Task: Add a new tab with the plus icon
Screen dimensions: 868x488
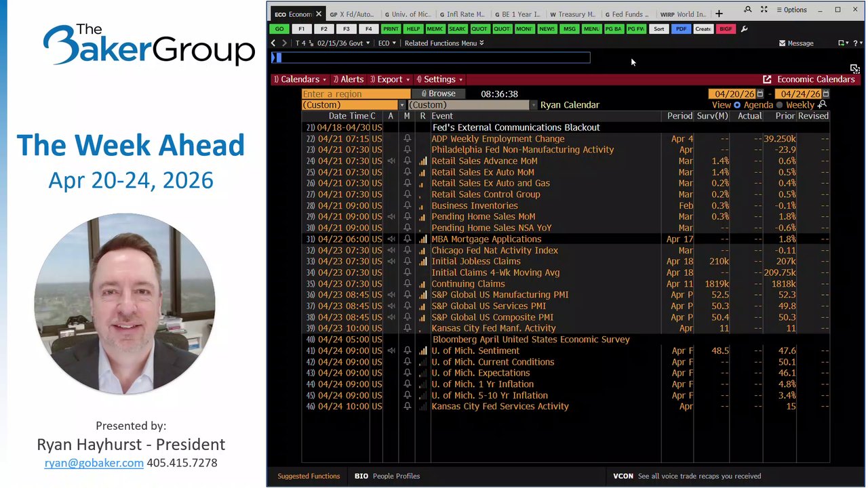Action: point(719,14)
